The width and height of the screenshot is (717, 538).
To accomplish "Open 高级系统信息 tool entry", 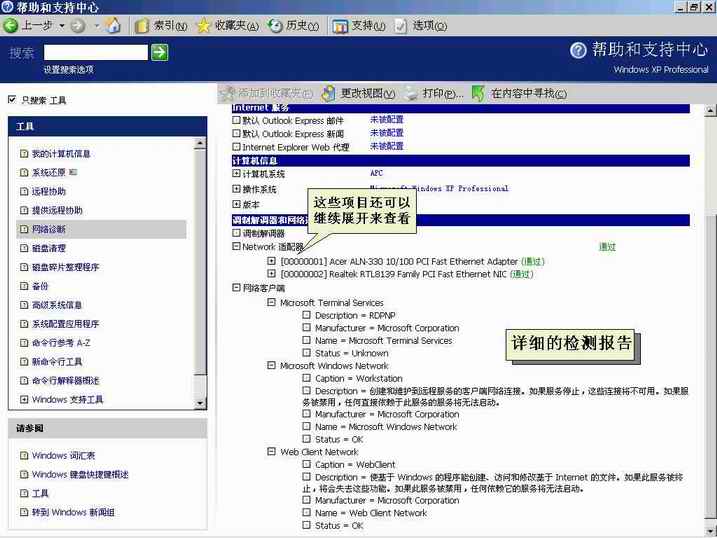I will [57, 305].
